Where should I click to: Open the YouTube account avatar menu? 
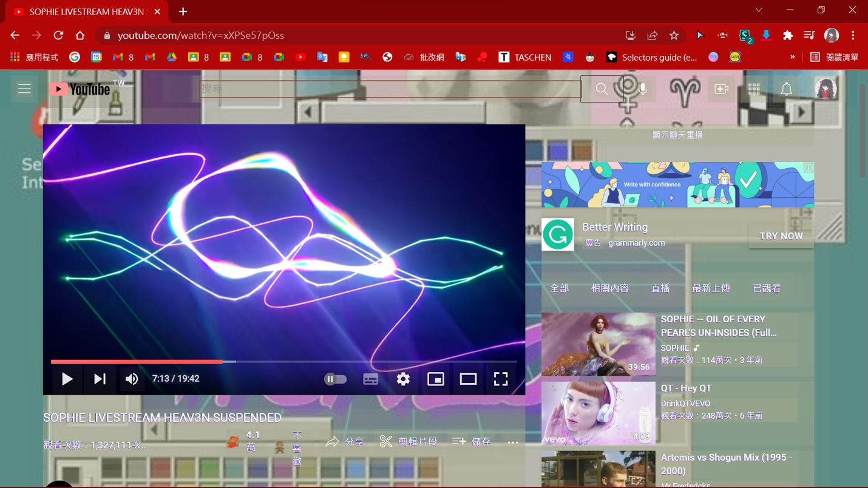pyautogui.click(x=826, y=89)
